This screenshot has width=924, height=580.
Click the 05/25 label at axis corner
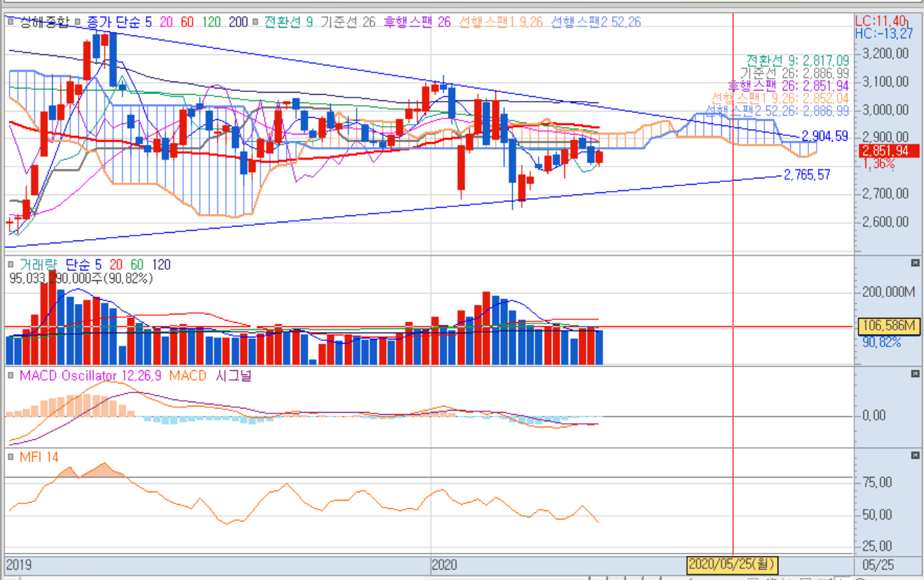point(877,564)
